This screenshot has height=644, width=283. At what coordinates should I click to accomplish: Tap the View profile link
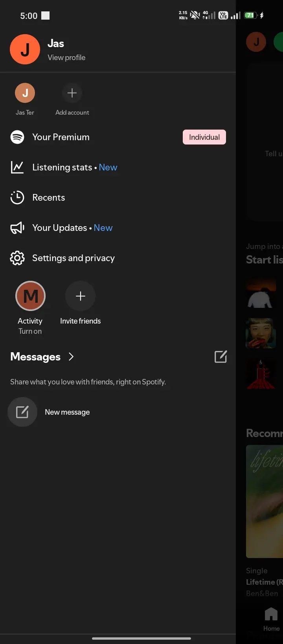click(x=66, y=57)
